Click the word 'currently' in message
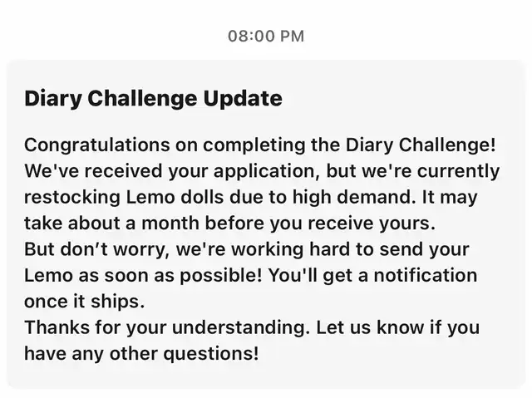 coord(458,171)
